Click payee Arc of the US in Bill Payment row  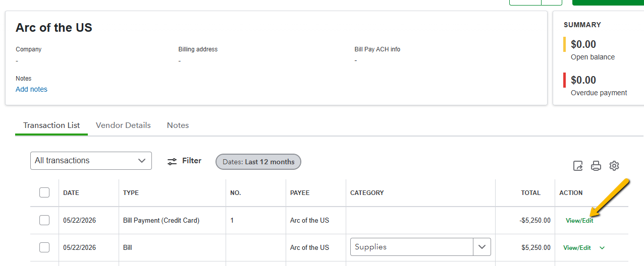tap(309, 220)
